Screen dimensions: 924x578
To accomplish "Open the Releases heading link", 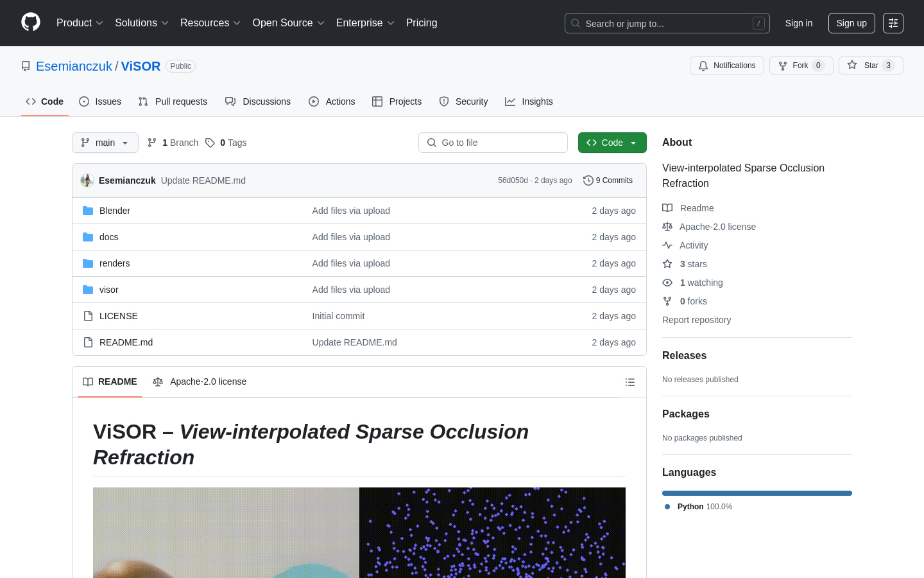I will [x=684, y=355].
